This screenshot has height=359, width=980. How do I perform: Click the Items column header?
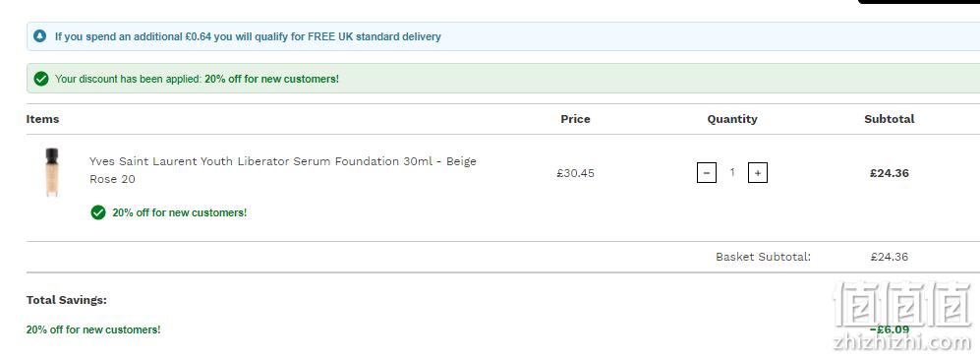tap(42, 119)
